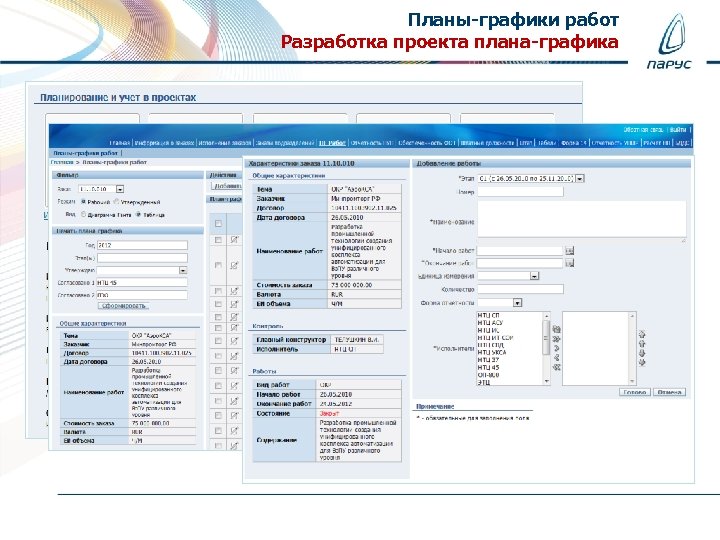Image resolution: width=720 pixels, height=540 pixels.
Task: Open the Форма отчетности dropdown
Action: [x=518, y=303]
